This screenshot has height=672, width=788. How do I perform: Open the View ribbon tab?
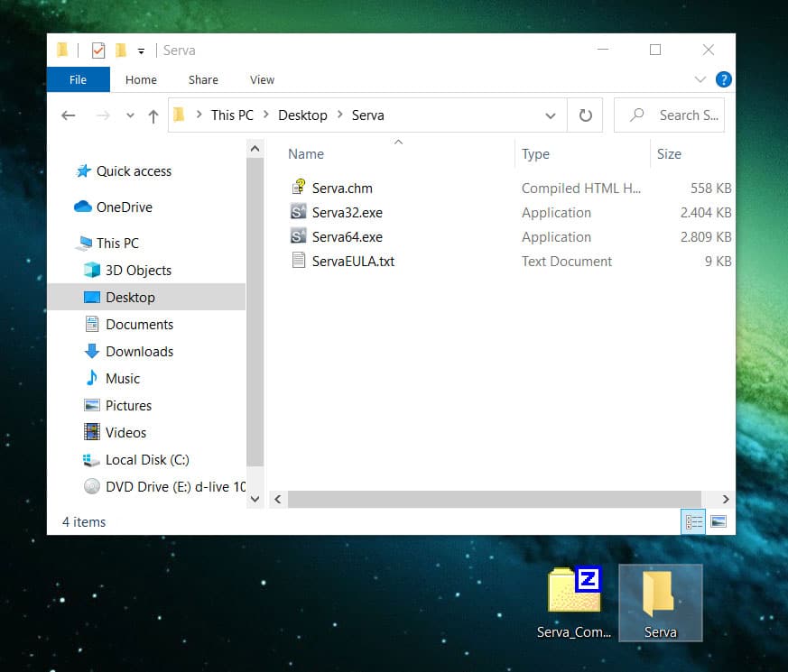tap(262, 79)
